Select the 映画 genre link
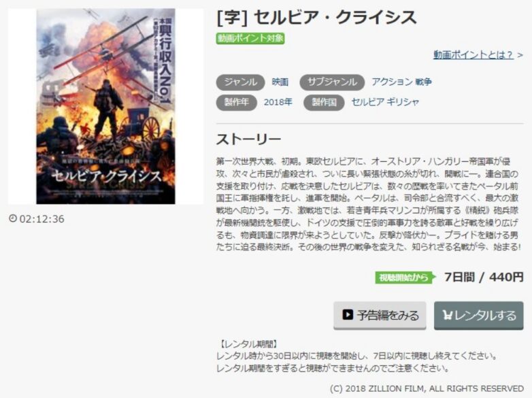This screenshot has height=398, width=532. coord(280,82)
